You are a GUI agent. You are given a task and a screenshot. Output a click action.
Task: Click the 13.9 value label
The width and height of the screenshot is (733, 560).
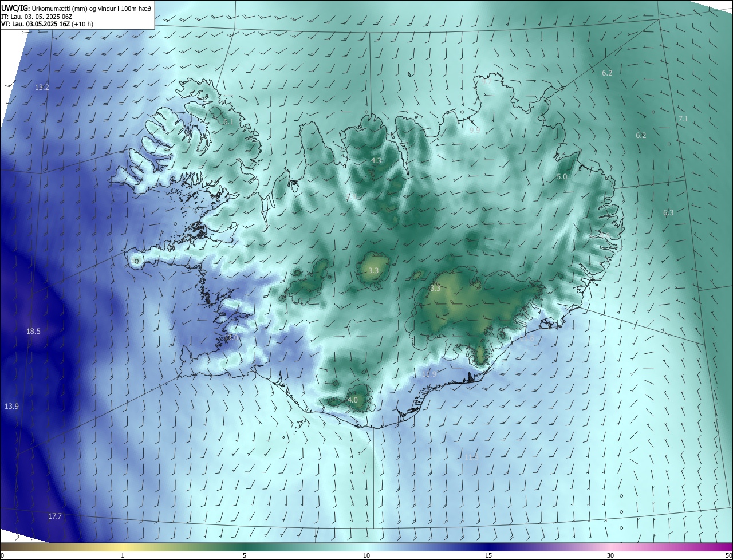[11, 407]
